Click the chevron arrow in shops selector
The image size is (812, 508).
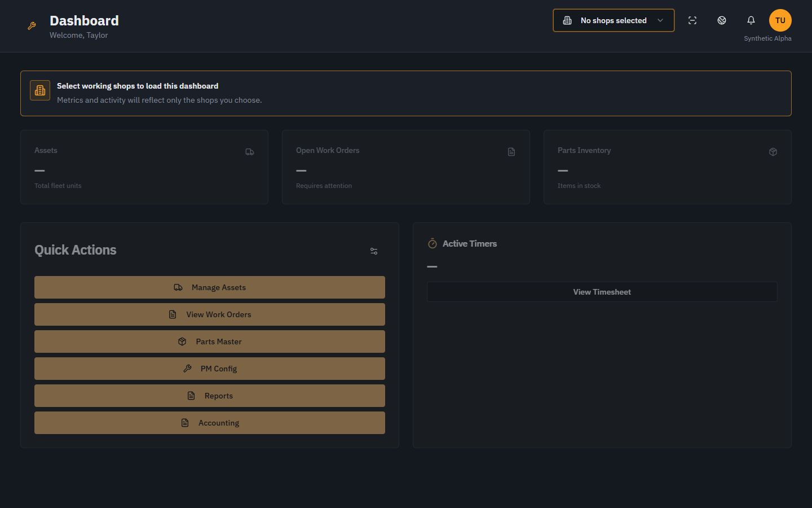pos(660,20)
